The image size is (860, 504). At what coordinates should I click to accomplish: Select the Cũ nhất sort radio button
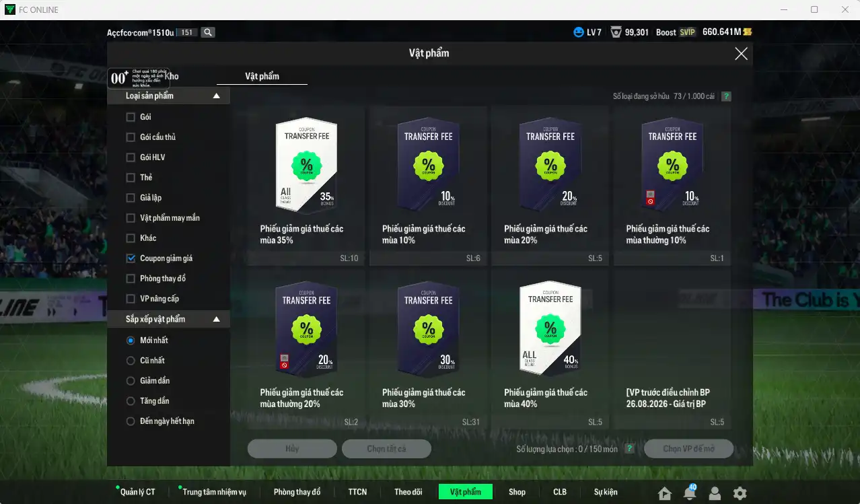(x=131, y=361)
